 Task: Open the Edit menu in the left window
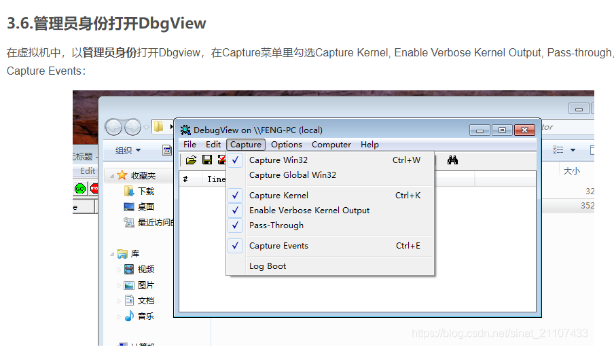[x=88, y=170]
